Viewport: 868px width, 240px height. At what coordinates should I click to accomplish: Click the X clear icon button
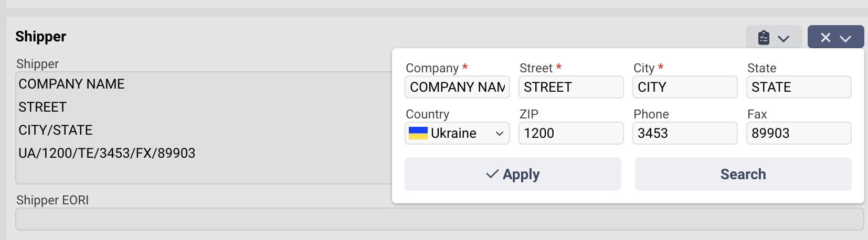click(x=825, y=38)
